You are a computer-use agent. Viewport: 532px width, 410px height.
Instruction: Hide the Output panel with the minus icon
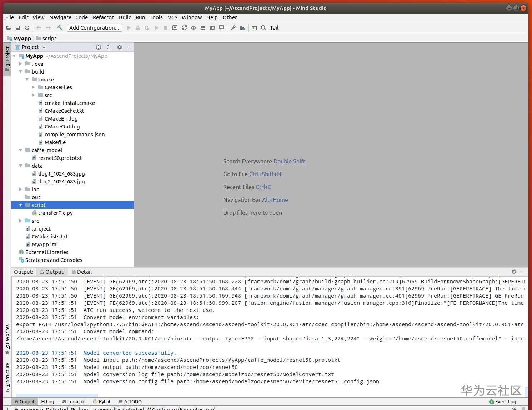coord(523,272)
